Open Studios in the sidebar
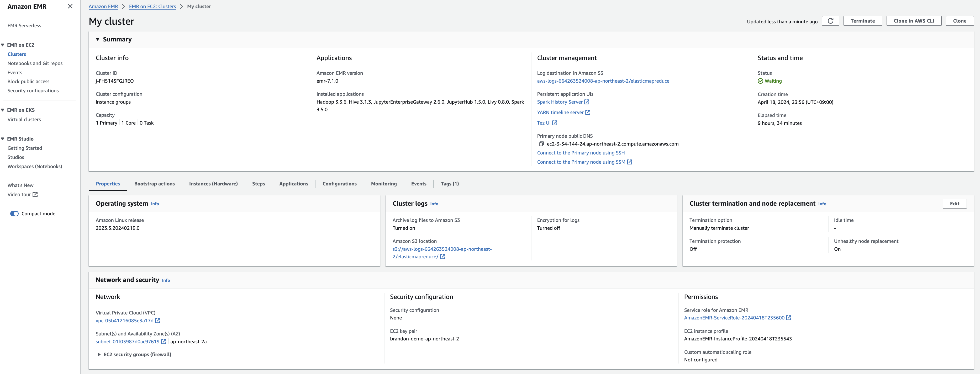This screenshot has width=980, height=374. pos(15,157)
